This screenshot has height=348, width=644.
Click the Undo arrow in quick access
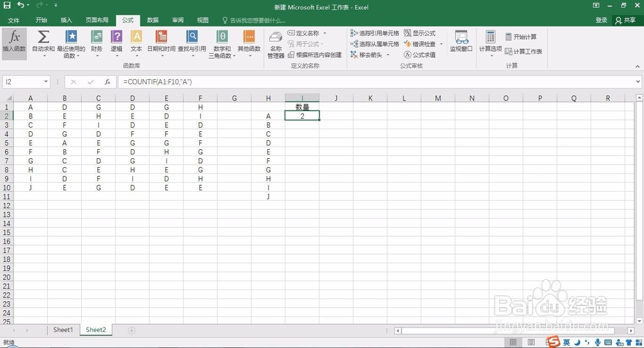[21, 5]
